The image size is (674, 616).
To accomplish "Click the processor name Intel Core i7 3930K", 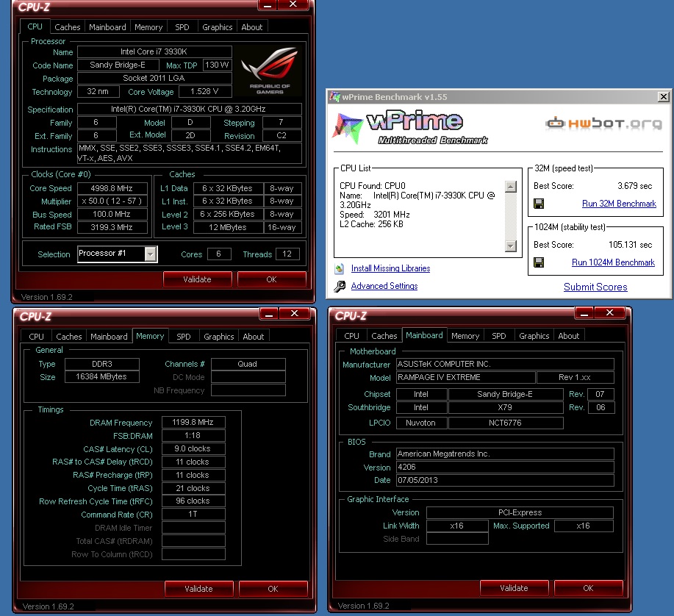I will pyautogui.click(x=154, y=51).
